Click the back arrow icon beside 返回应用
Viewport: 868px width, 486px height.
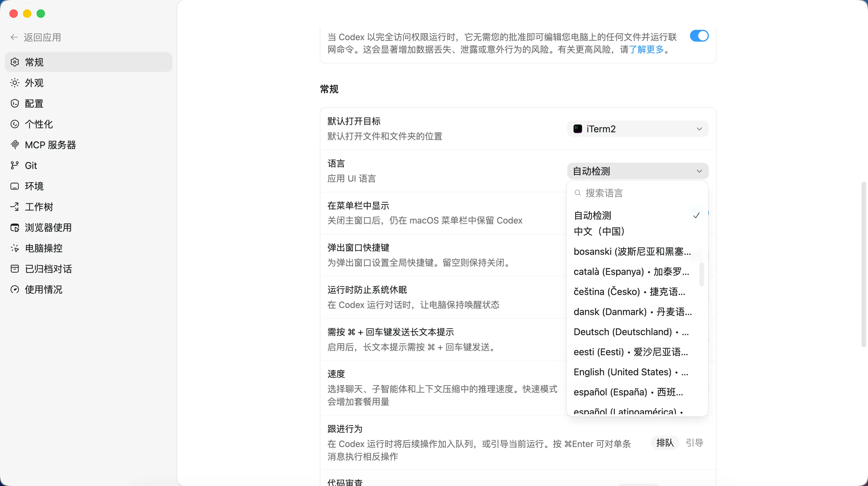14,37
